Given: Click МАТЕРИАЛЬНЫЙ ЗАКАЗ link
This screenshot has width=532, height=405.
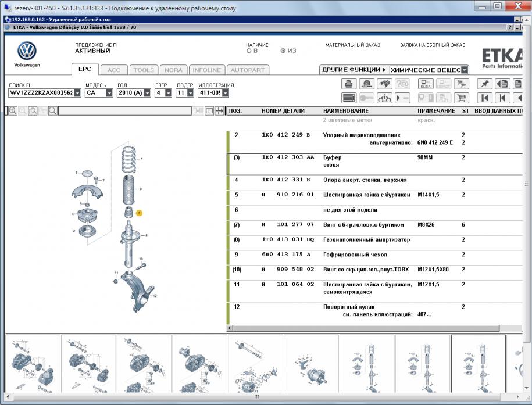Looking at the screenshot, I should coord(352,45).
